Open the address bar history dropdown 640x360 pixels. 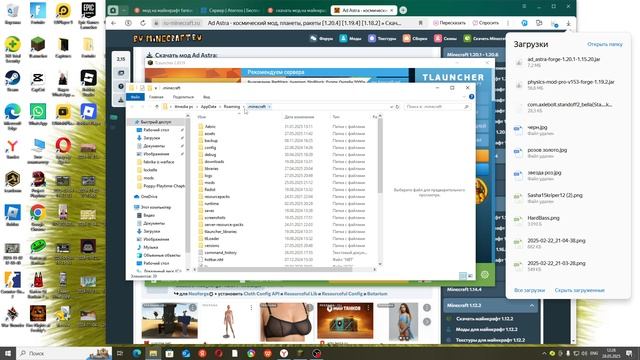tap(391, 107)
